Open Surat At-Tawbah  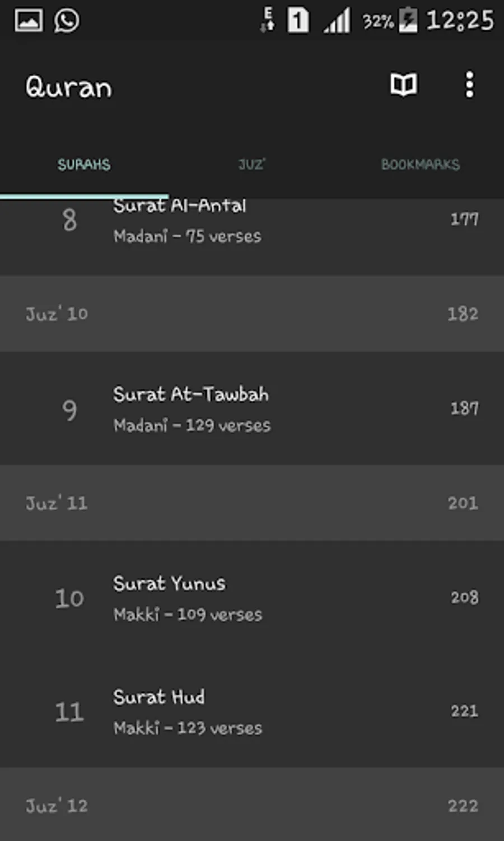[252, 408]
